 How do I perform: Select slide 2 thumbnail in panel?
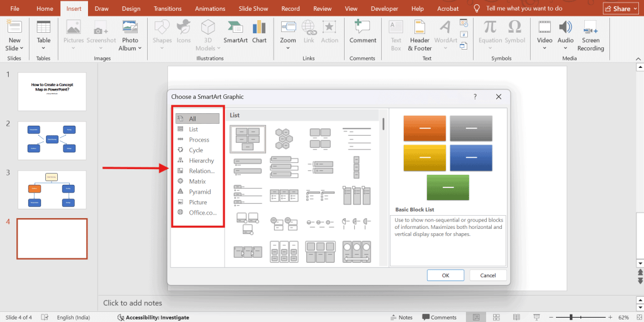tap(52, 141)
